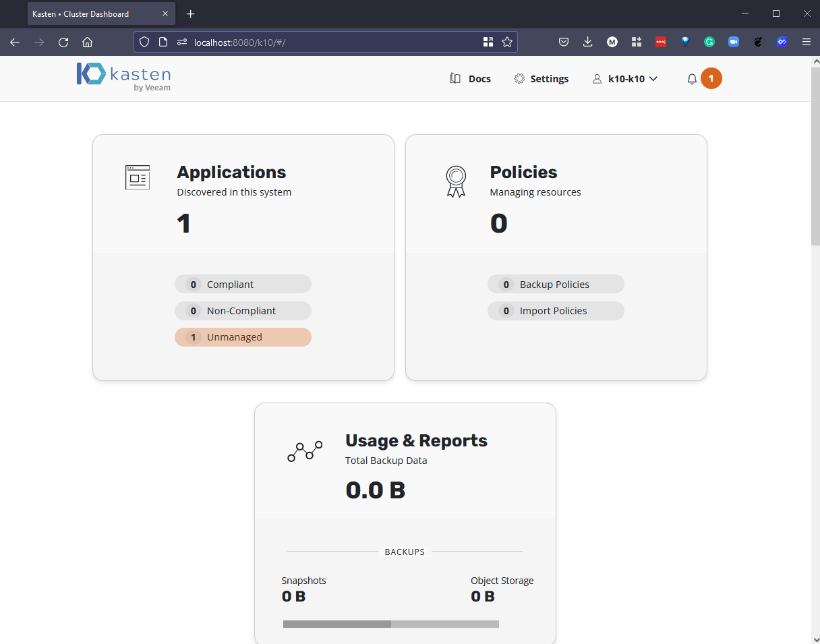Click the Kasten by Veeam logo
820x644 pixels.
123,78
